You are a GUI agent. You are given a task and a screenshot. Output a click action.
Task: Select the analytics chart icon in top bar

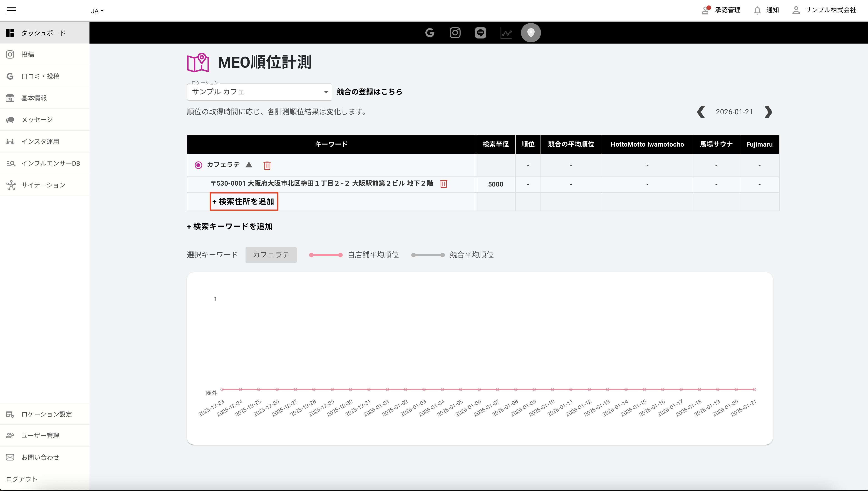click(x=506, y=33)
